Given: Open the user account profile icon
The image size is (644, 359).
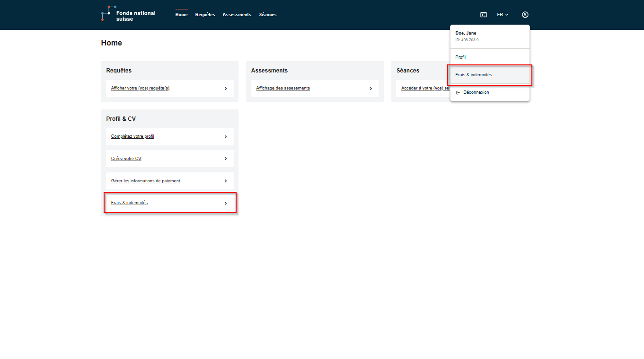Looking at the screenshot, I should pyautogui.click(x=525, y=15).
